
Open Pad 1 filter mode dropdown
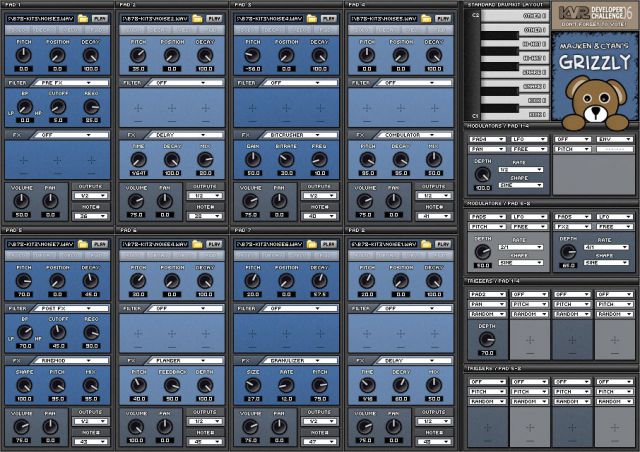(69, 83)
